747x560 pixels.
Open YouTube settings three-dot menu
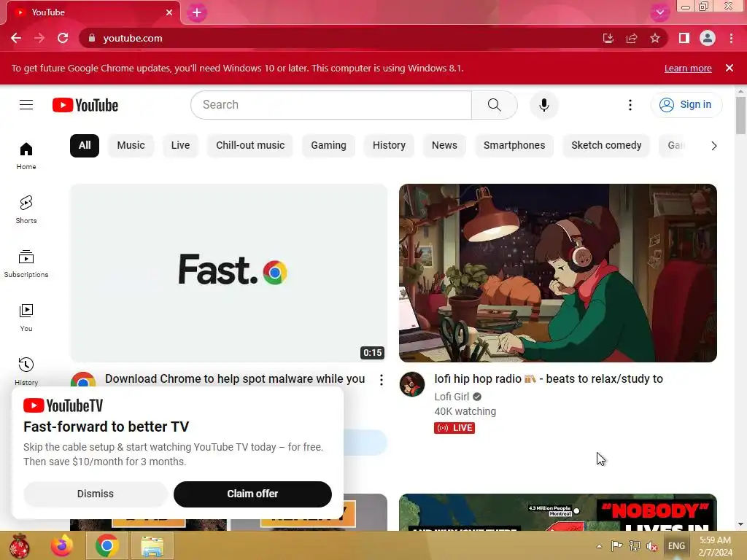coord(630,105)
